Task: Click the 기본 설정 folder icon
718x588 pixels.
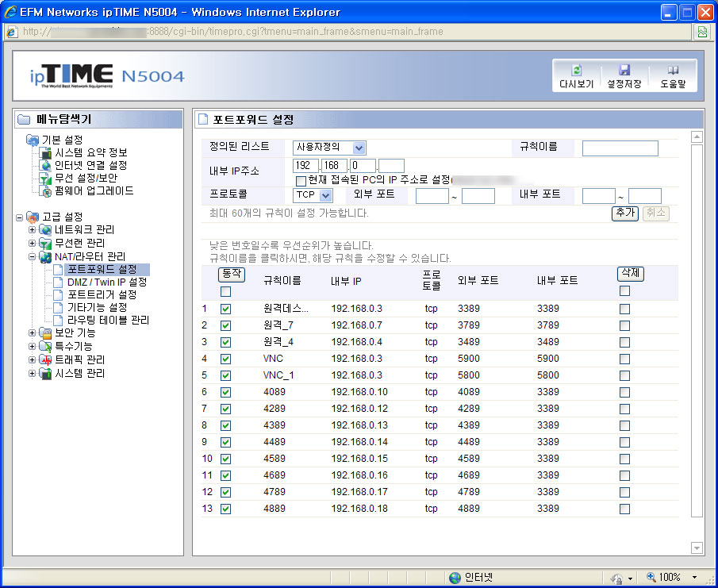Action: tap(33, 140)
